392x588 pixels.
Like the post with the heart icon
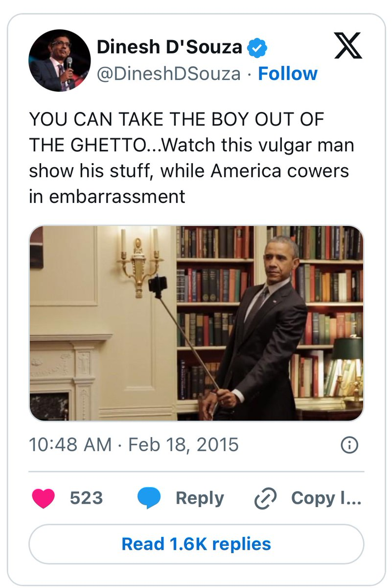(44, 498)
